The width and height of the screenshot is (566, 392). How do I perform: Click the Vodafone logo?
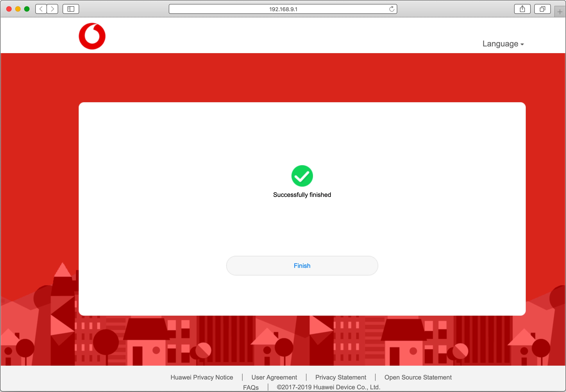pyautogui.click(x=92, y=36)
